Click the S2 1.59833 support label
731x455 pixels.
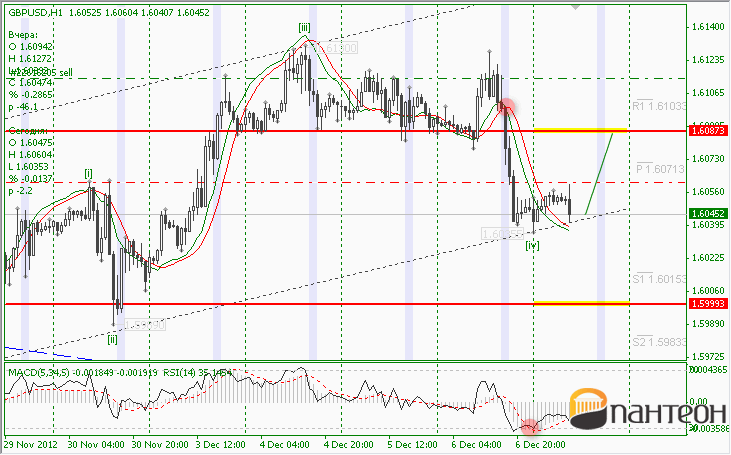tap(659, 342)
